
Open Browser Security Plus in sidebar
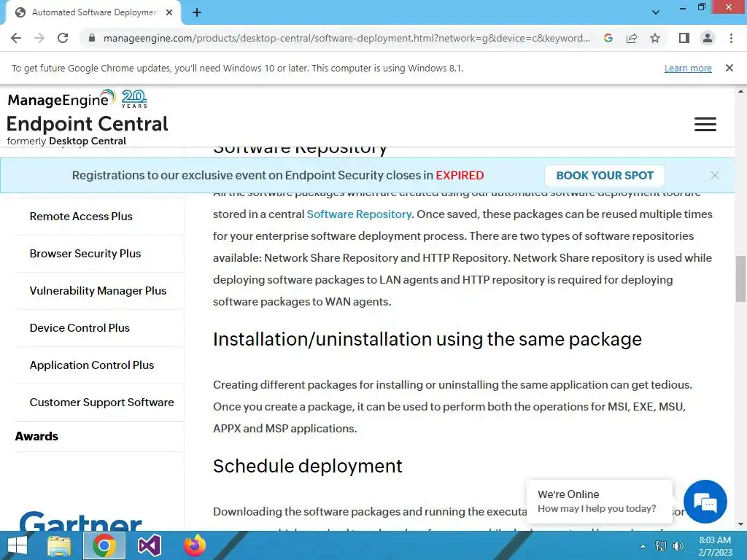[85, 253]
